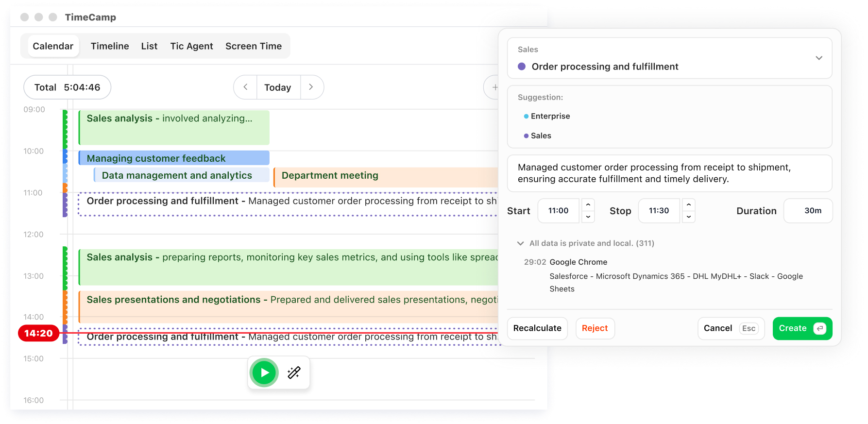Screen dimensions: 868x424
Task: Decrease Stop time with down arrow
Action: point(689,217)
